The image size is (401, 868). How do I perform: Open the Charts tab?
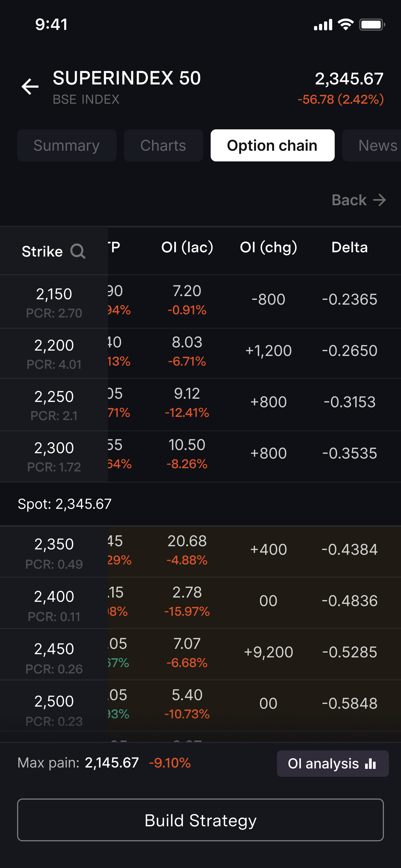(163, 146)
